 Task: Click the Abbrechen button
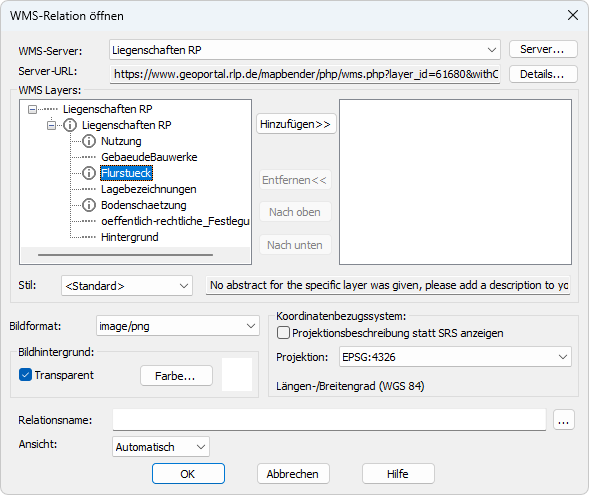(293, 474)
